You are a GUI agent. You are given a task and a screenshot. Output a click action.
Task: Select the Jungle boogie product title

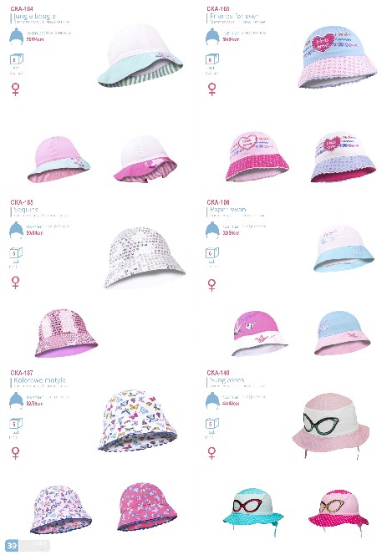34,16
